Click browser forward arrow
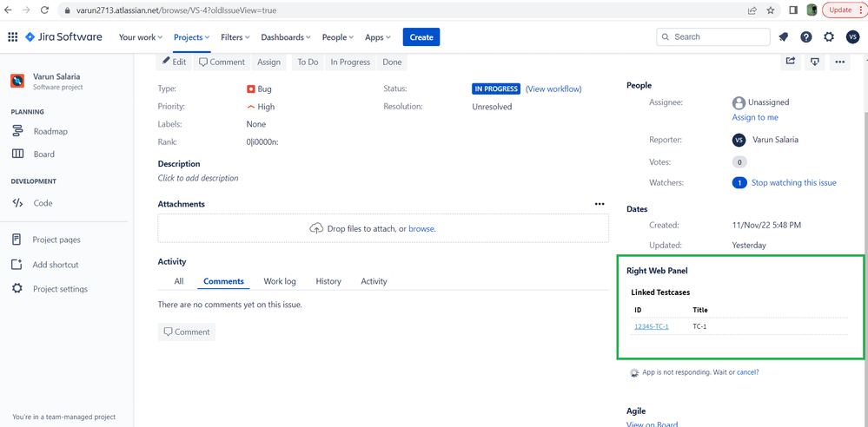The height and width of the screenshot is (427, 868). [27, 10]
